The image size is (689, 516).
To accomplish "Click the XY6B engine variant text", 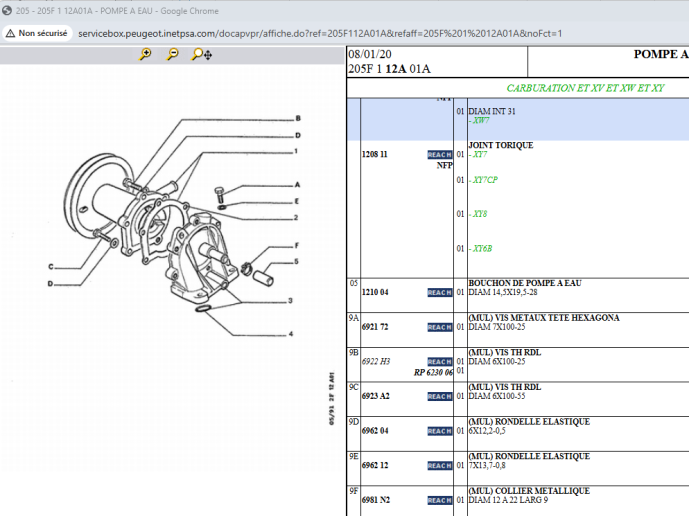I will coord(482,248).
